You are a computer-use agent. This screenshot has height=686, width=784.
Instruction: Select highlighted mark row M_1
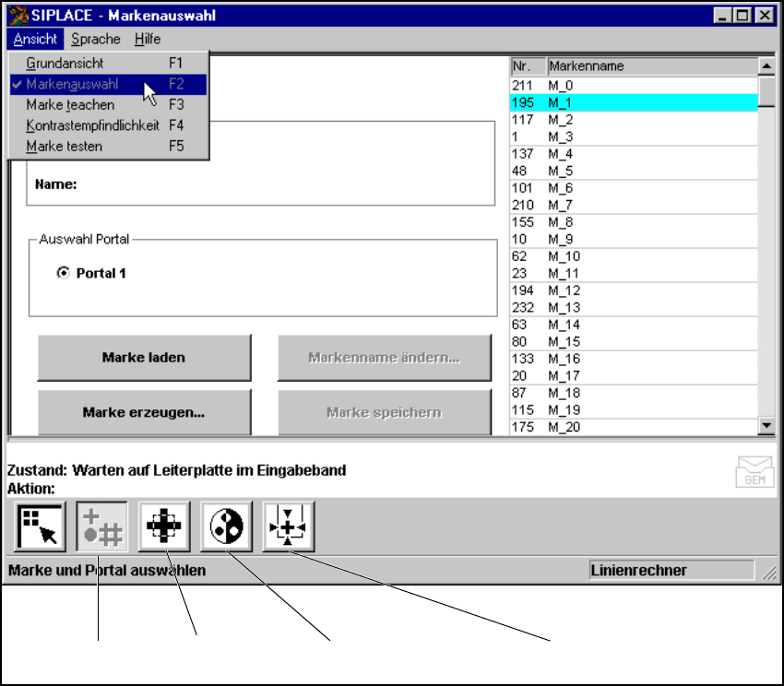tap(634, 102)
